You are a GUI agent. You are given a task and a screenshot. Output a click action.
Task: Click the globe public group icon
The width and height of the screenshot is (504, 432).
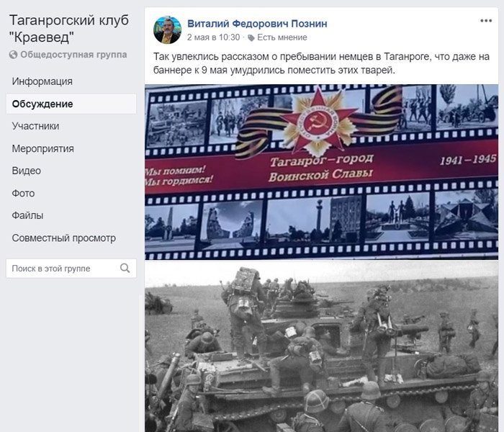click(13, 55)
